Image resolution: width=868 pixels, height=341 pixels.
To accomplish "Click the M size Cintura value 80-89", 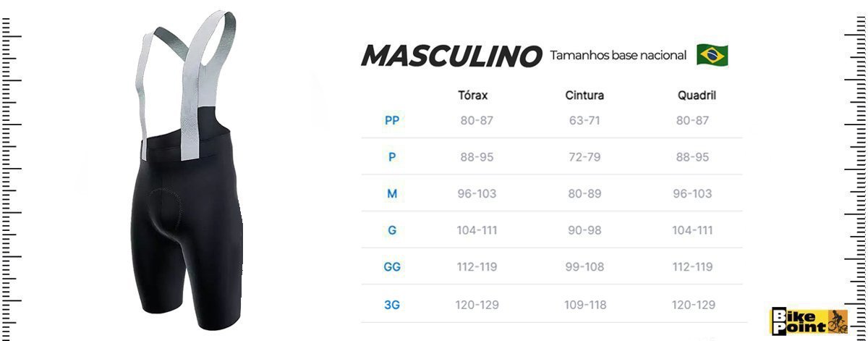I will 584,193.
